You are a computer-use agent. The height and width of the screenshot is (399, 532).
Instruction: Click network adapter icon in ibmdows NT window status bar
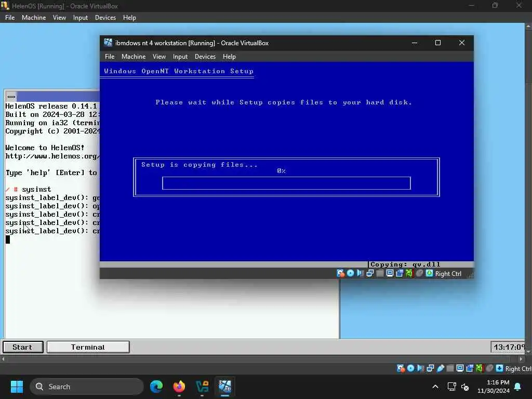click(x=370, y=273)
